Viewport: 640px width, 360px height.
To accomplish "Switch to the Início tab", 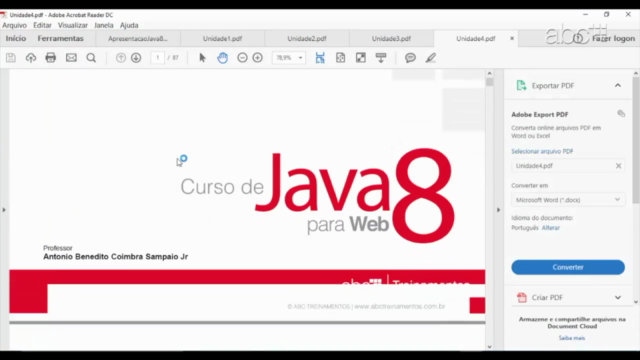I will coord(16,38).
